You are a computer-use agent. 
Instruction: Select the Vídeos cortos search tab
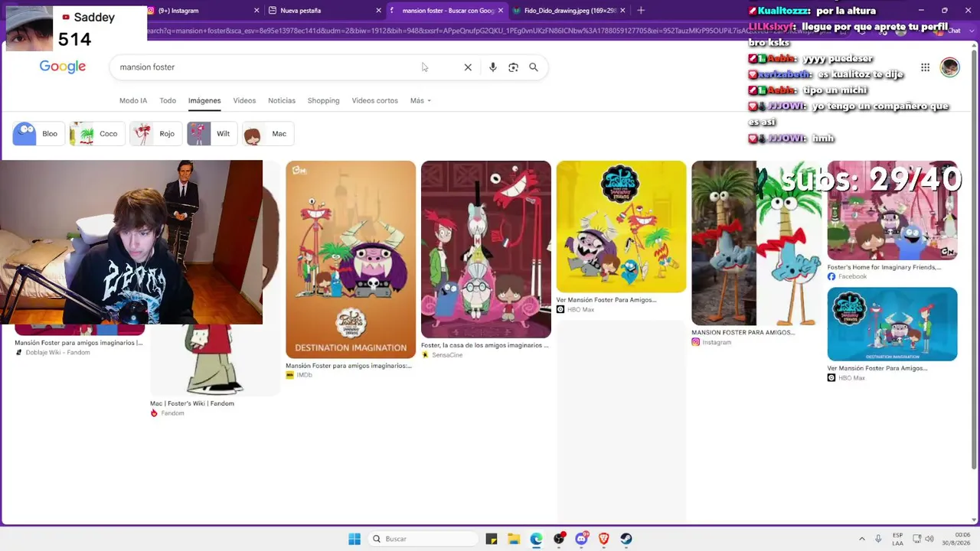(x=374, y=101)
